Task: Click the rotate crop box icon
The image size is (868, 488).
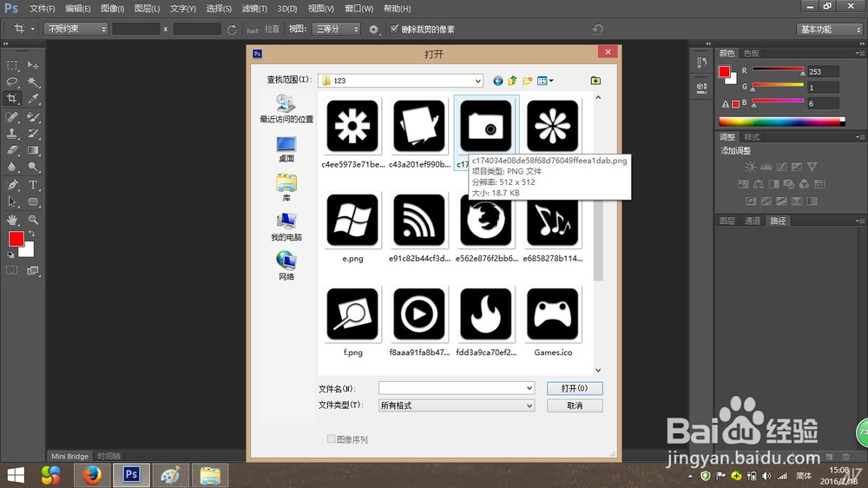Action: point(232,30)
